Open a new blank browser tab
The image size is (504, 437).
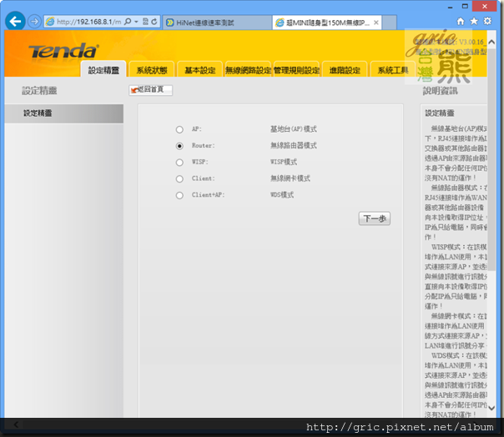(389, 23)
